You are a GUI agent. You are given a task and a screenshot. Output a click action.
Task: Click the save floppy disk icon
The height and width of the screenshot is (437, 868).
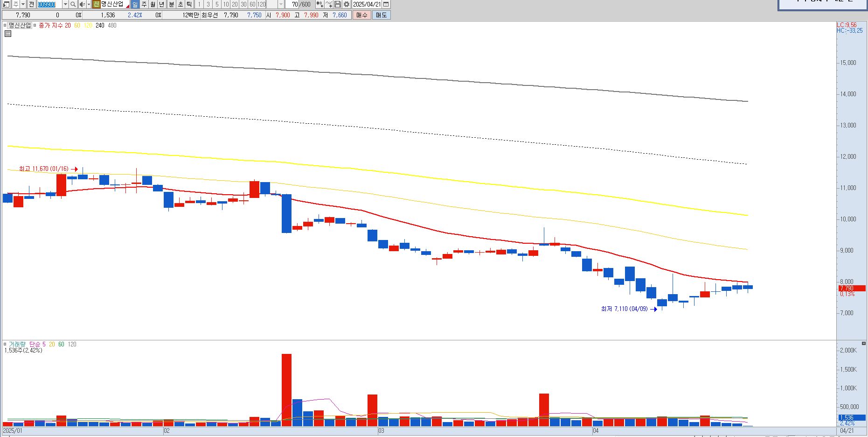tap(338, 4)
